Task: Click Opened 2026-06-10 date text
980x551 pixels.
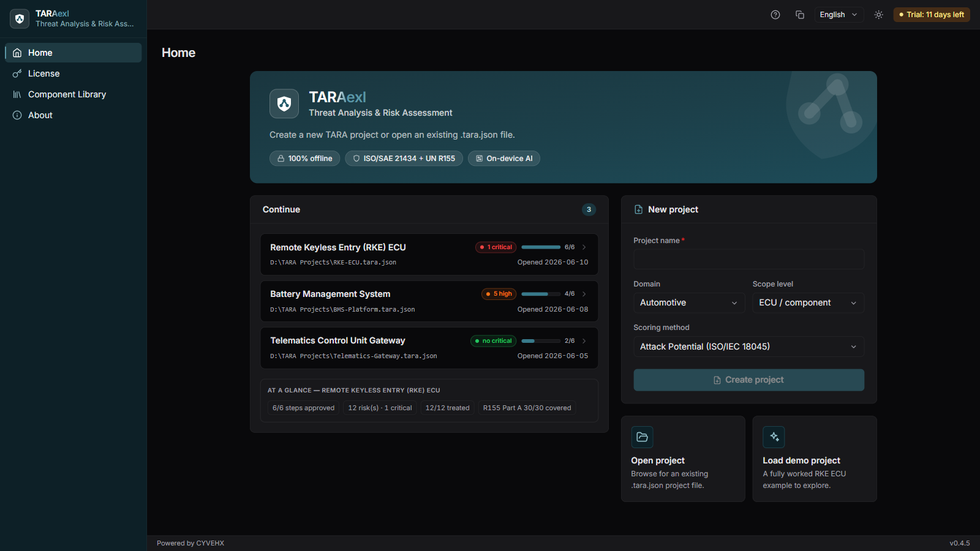Action: tap(552, 263)
